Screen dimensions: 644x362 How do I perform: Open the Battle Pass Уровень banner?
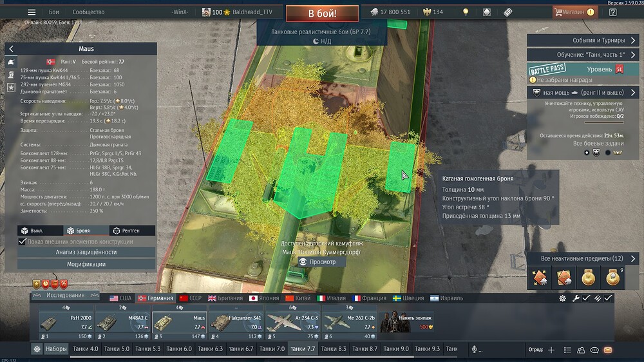pos(583,69)
